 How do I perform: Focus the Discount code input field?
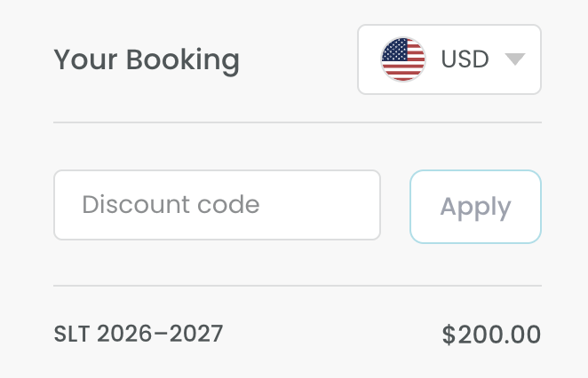(217, 205)
